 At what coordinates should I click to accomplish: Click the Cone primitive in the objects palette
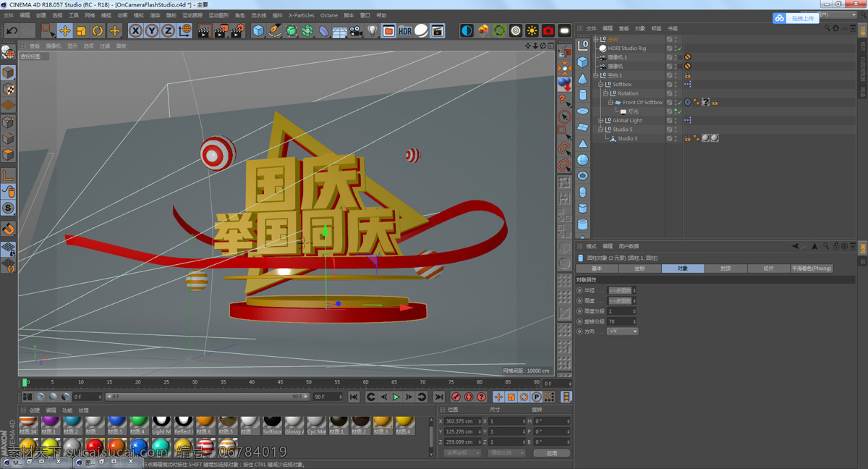click(x=583, y=79)
